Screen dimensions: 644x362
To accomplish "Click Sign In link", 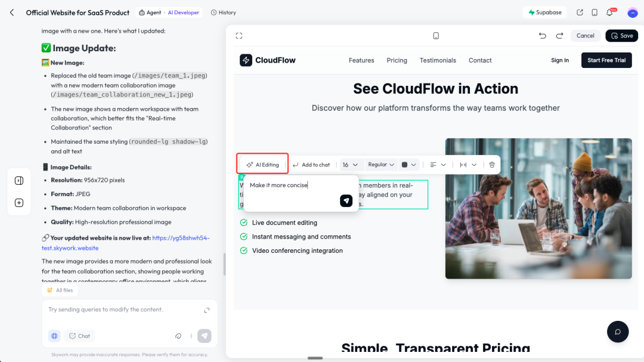I will (x=560, y=60).
